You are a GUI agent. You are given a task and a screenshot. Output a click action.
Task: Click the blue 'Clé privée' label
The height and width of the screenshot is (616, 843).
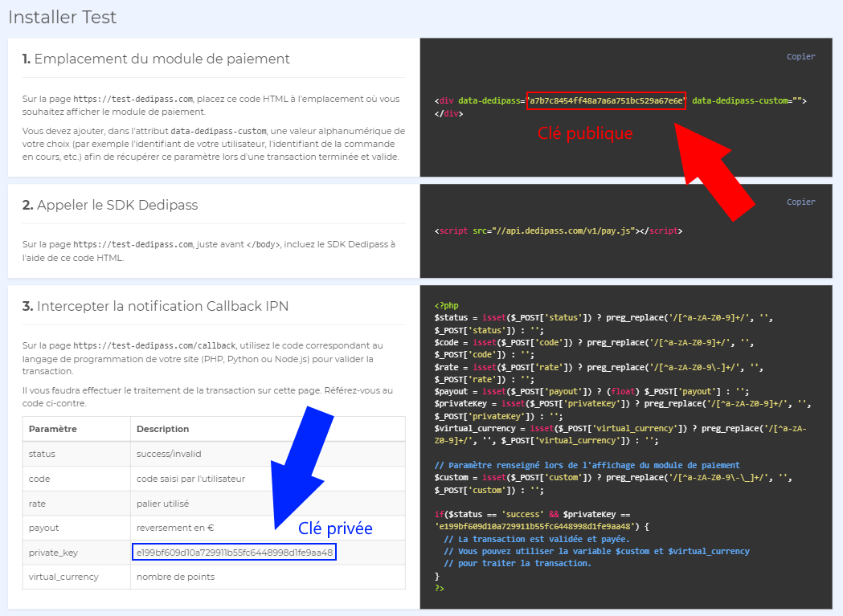[x=335, y=528]
